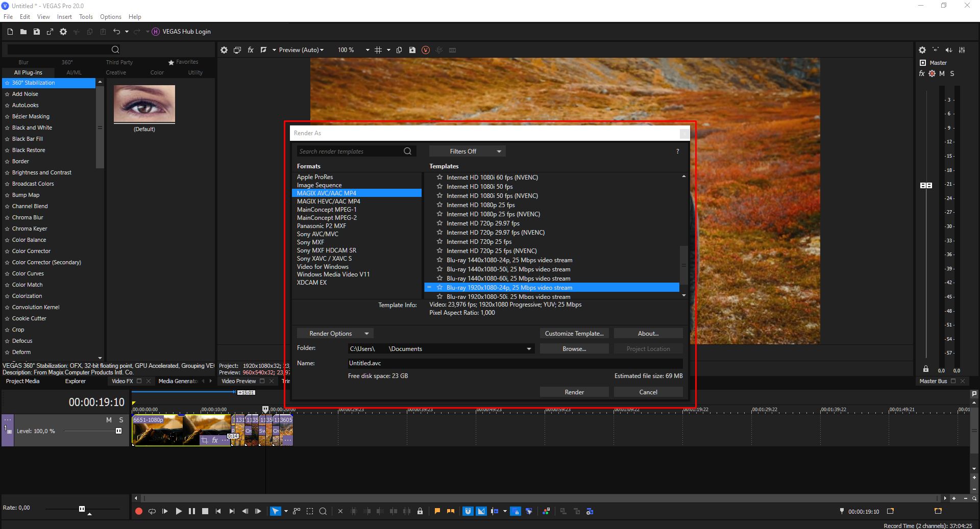Expand the Render Options dropdown
The height and width of the screenshot is (529, 980).
point(335,333)
